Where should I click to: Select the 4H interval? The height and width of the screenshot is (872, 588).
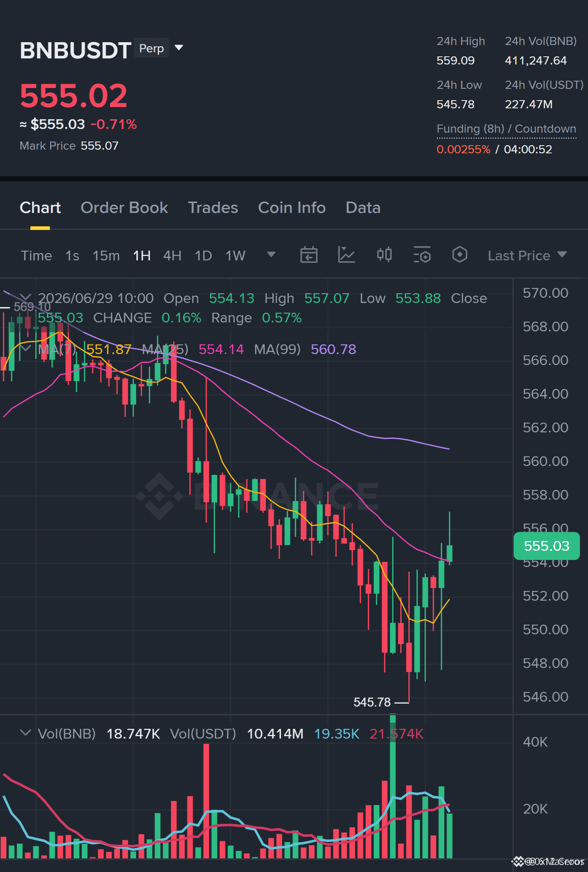[x=172, y=256]
